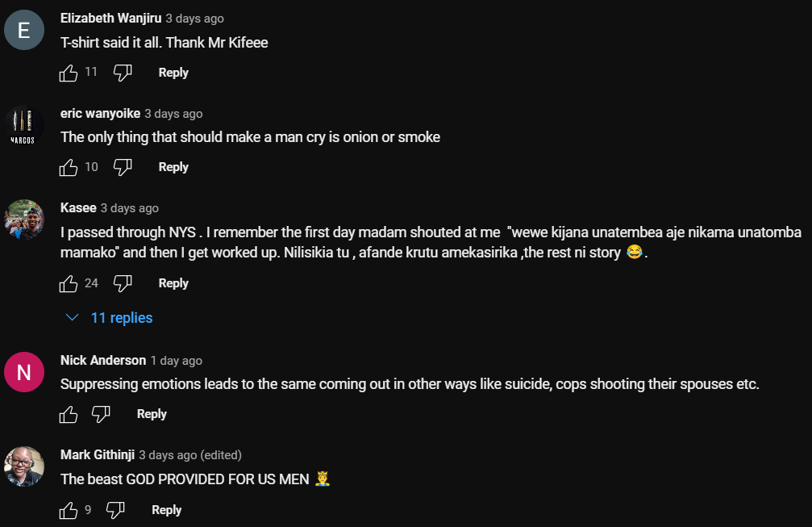Dislike Elizabeth Wanjiru's T-shirt comment
812x527 pixels.
tap(123, 73)
